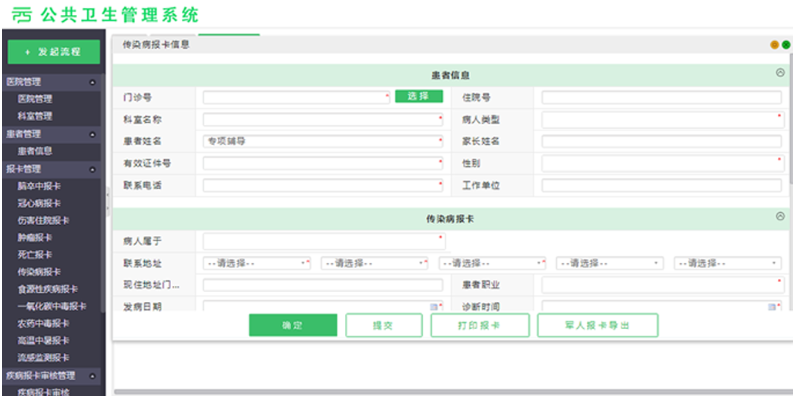800x400 pixels.
Task: Open 死亡报卡 in sidebar
Action: pos(35,255)
